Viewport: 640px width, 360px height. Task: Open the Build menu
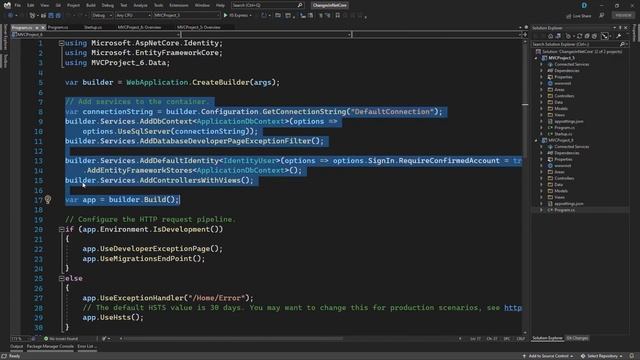click(x=91, y=5)
